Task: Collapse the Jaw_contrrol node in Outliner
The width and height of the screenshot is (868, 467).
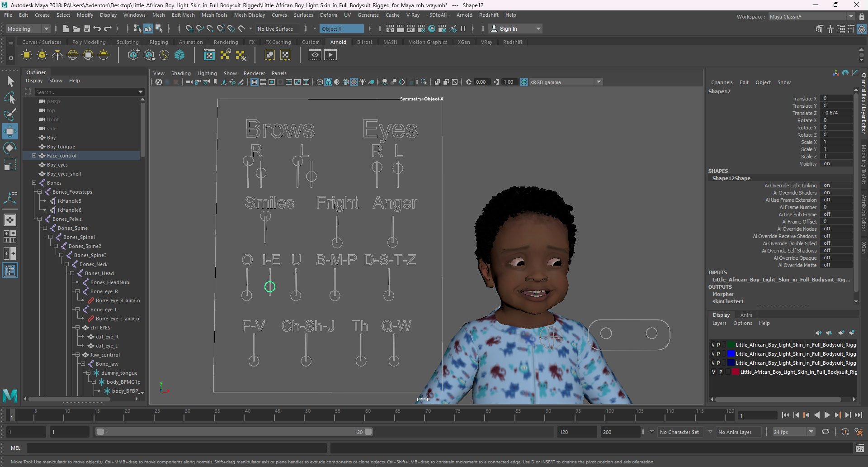Action: pos(77,355)
